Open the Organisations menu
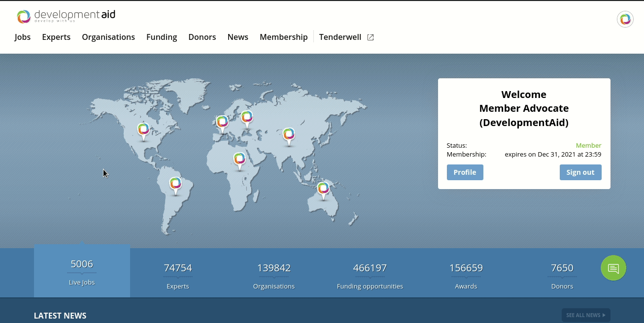The image size is (644, 323). pyautogui.click(x=108, y=37)
